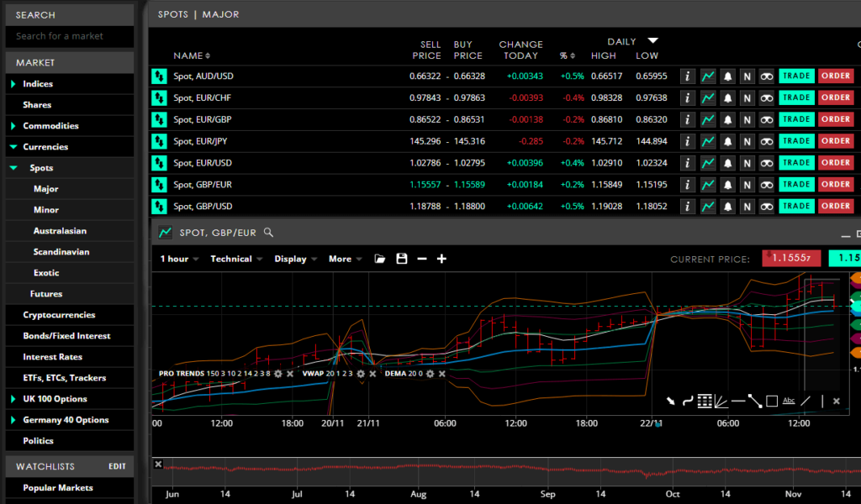Open the chart template folder icon
This screenshot has height=504, width=861.
pyautogui.click(x=379, y=259)
